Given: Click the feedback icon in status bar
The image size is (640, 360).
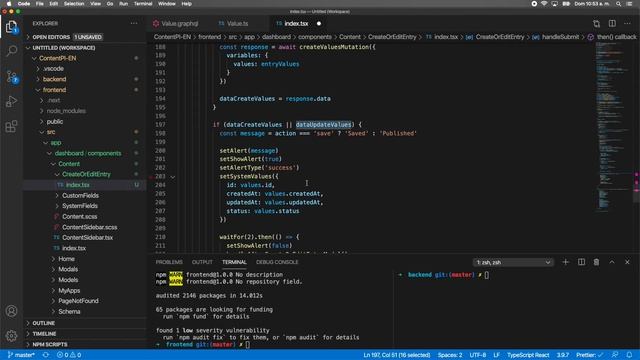Looking at the screenshot, I should [615, 355].
